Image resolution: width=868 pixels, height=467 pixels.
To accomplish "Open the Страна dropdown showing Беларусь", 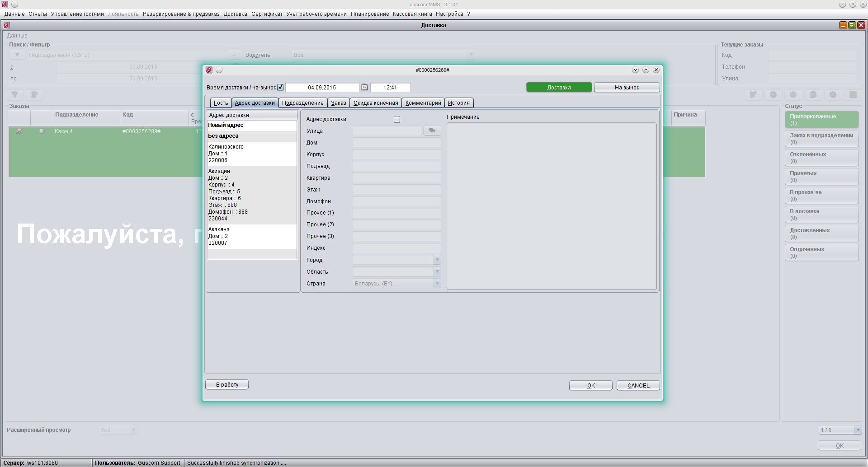I will pyautogui.click(x=437, y=284).
